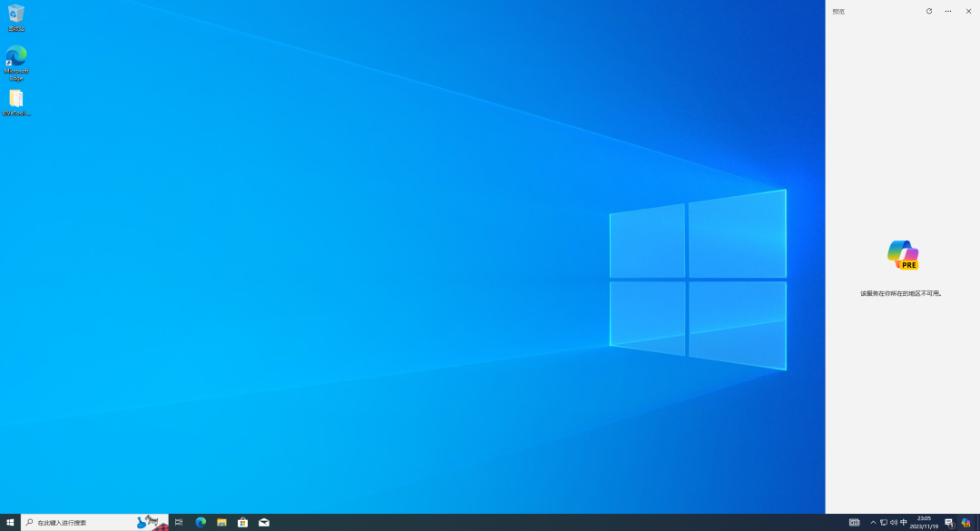The height and width of the screenshot is (531, 980).
Task: Click the network status tray icon
Action: (x=883, y=522)
